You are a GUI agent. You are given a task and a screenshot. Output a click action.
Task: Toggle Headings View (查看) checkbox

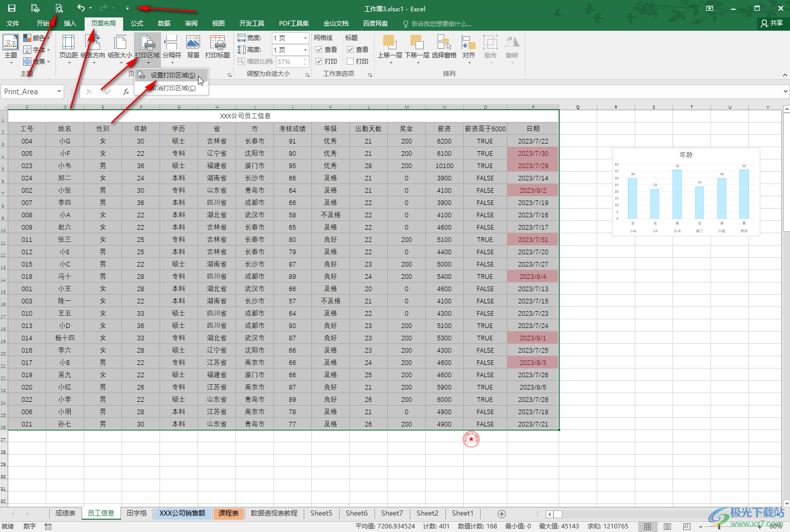pyautogui.click(x=350, y=50)
